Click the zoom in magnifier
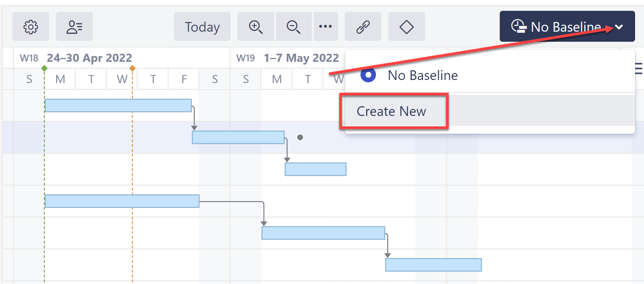The width and height of the screenshot is (644, 284). click(x=256, y=27)
